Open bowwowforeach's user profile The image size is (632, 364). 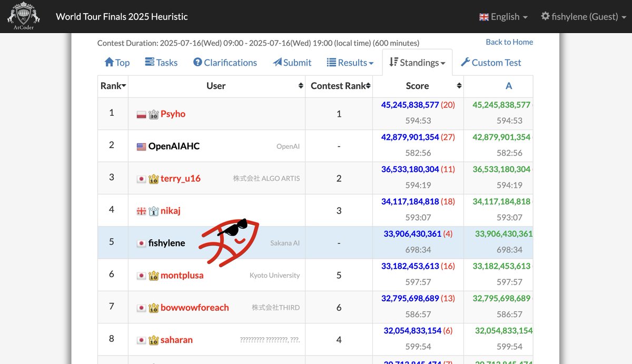(195, 308)
